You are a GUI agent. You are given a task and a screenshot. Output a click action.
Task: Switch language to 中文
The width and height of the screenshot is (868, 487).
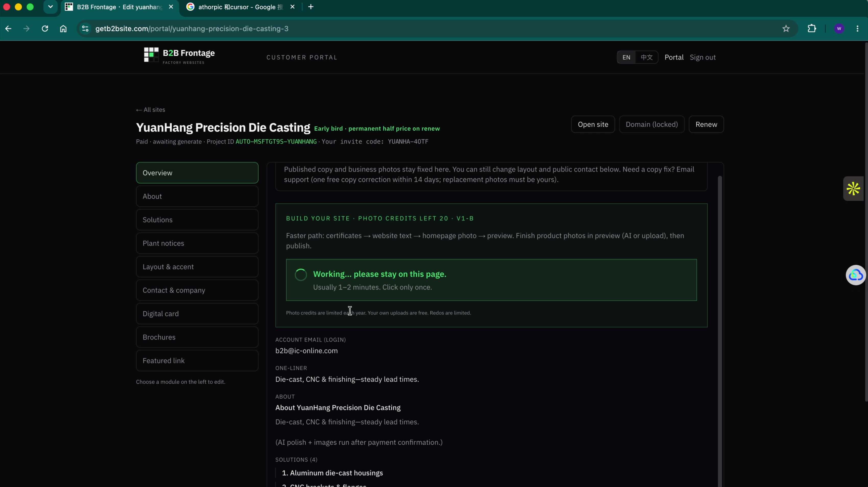[647, 57]
